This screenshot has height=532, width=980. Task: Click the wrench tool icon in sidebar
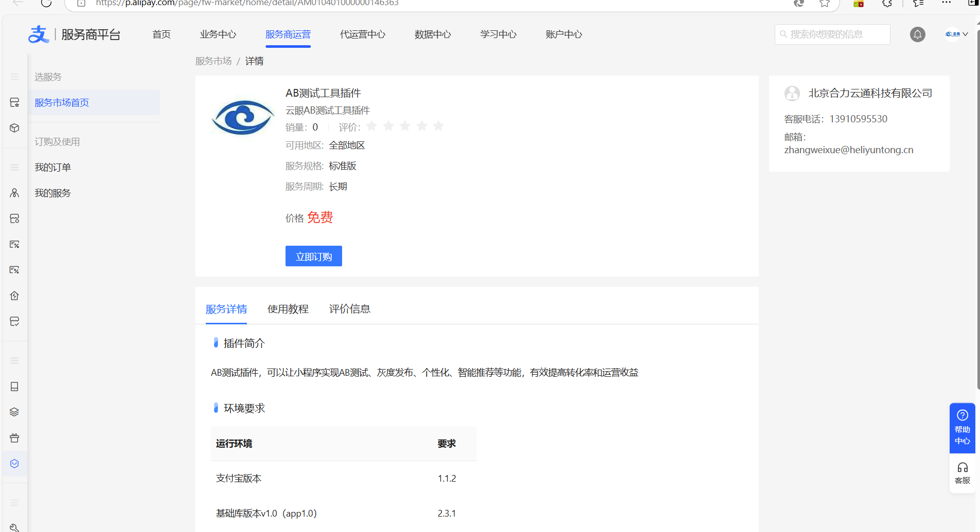(x=14, y=527)
